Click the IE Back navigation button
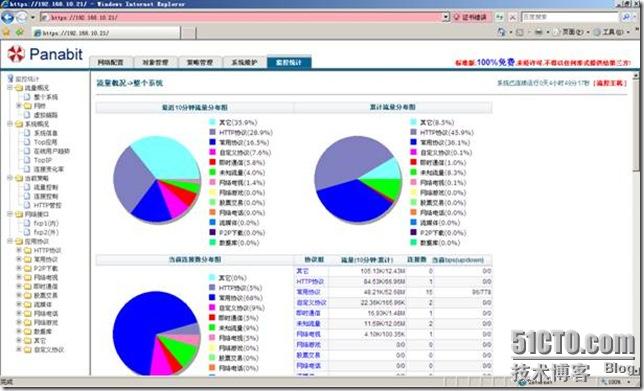This screenshot has height=391, width=644. coord(7,17)
